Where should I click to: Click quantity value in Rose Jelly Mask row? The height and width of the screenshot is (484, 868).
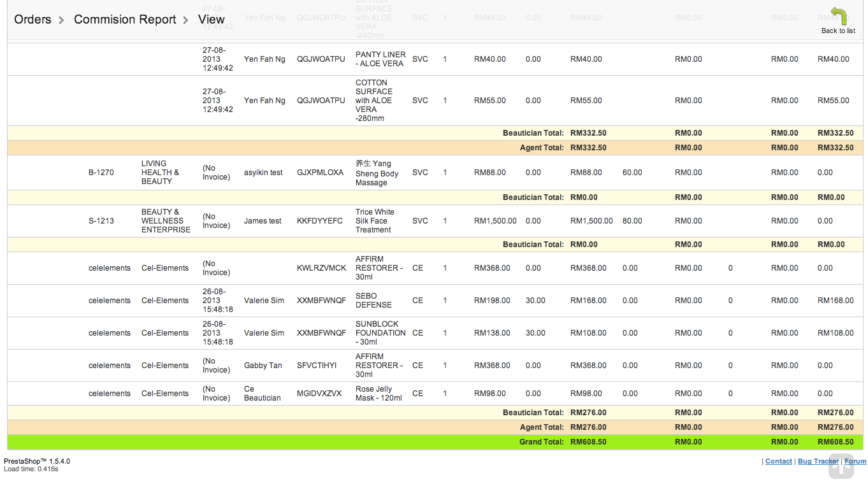(445, 394)
